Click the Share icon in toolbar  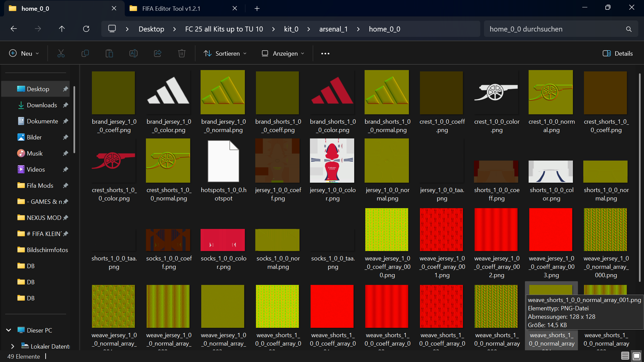point(158,53)
